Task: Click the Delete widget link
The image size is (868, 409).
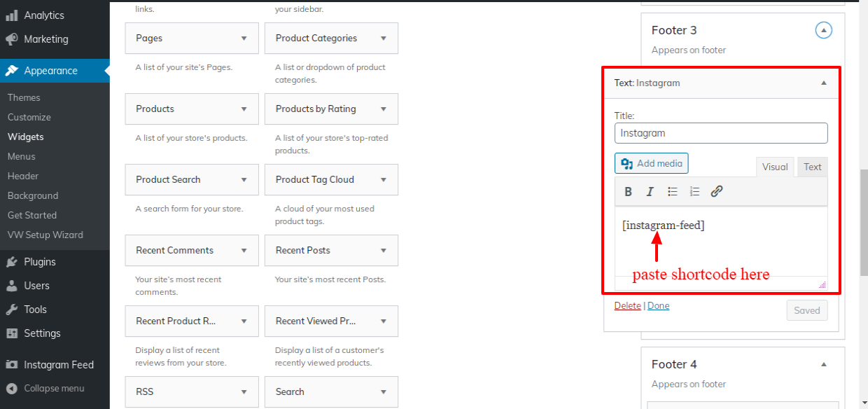Action: tap(627, 305)
